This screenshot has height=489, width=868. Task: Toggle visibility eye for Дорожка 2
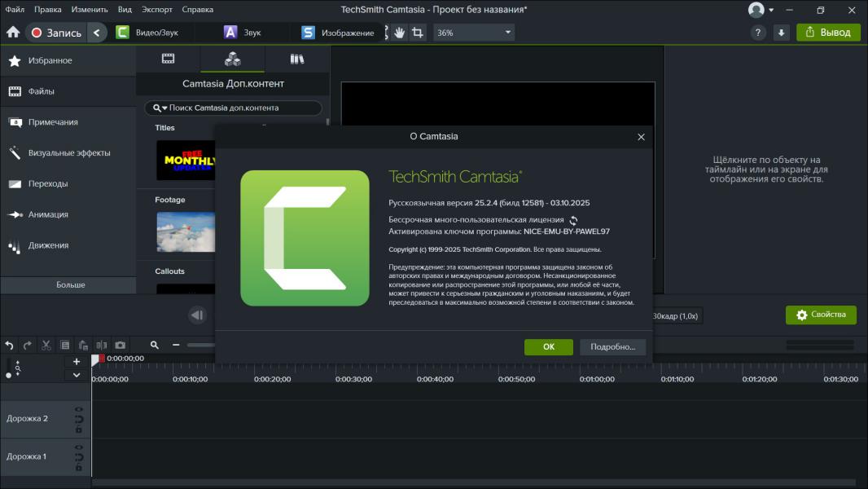click(x=79, y=410)
